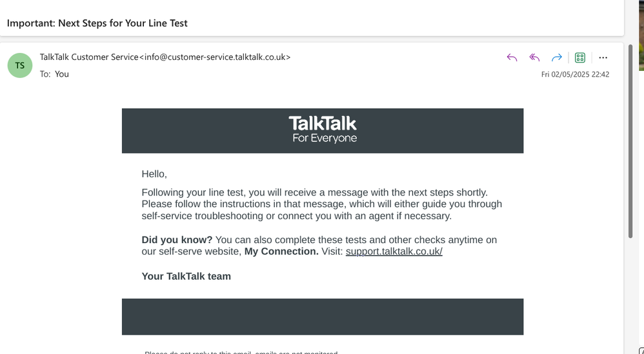The height and width of the screenshot is (354, 644).
Task: Click the recipient "You" in the To line
Action: coord(62,74)
